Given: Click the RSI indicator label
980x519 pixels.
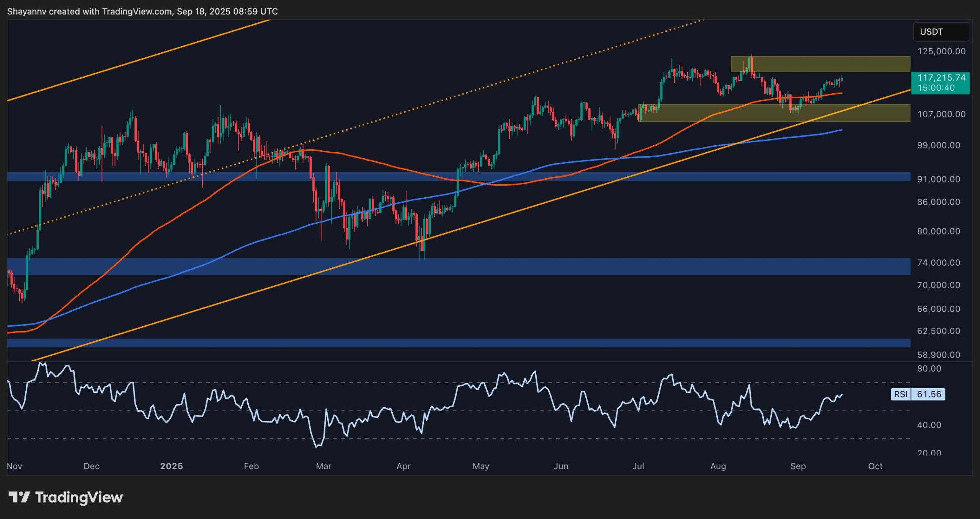Looking at the screenshot, I should (900, 394).
